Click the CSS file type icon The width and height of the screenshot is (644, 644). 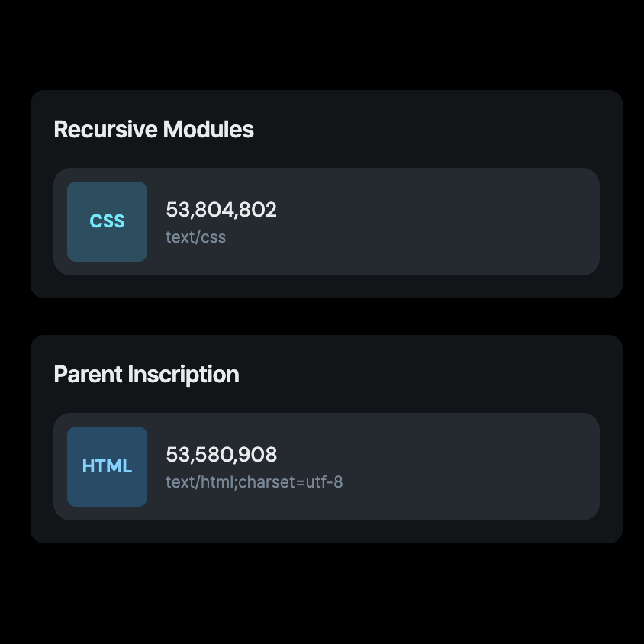(107, 221)
